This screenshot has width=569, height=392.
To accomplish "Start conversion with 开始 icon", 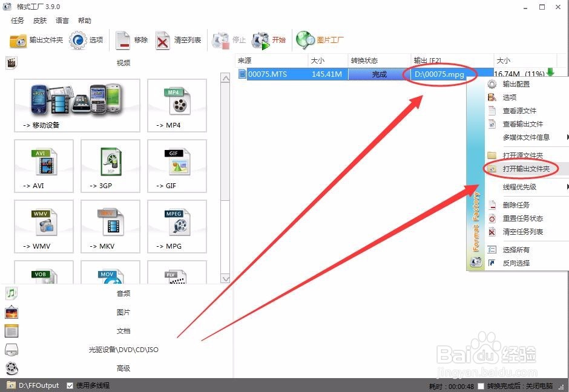I will click(x=261, y=41).
